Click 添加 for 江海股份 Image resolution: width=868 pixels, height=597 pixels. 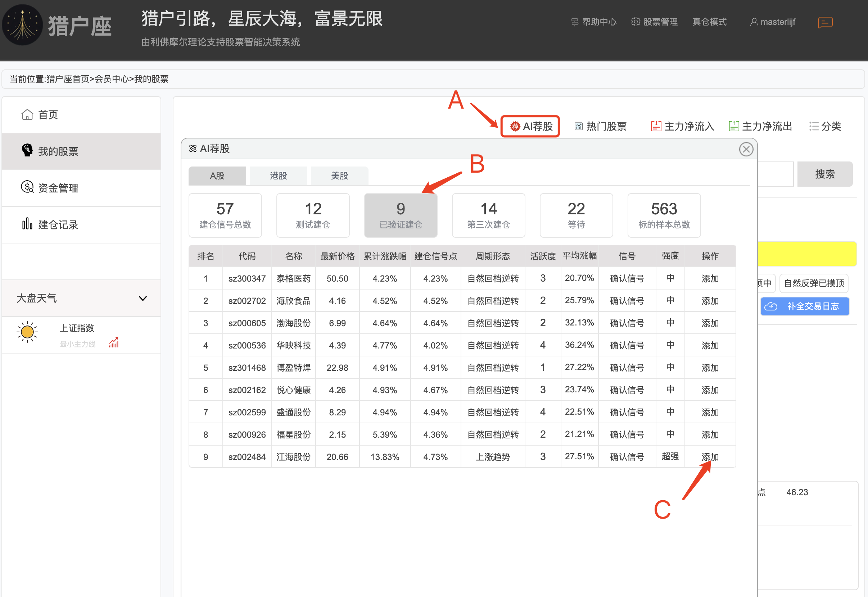pyautogui.click(x=710, y=457)
